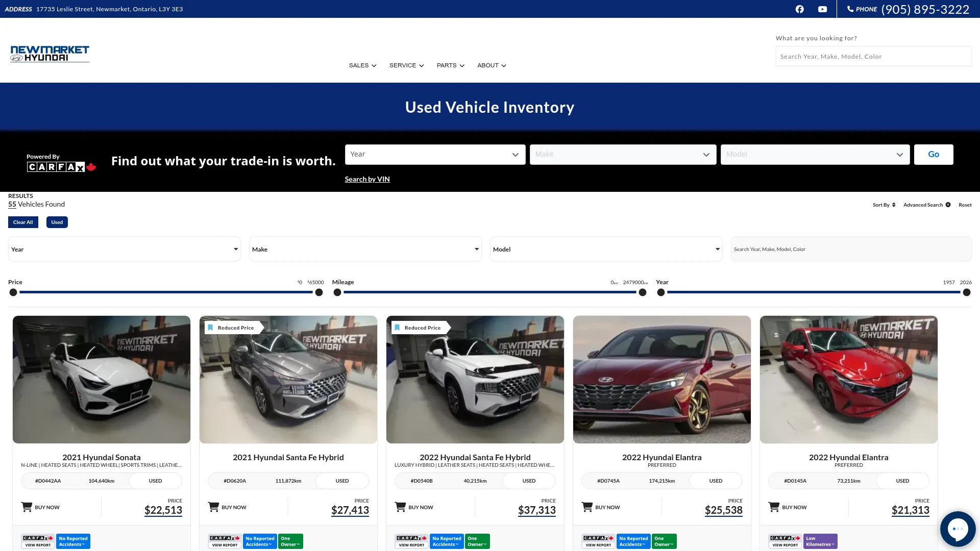Focus the header vehicle search field

pos(873,56)
